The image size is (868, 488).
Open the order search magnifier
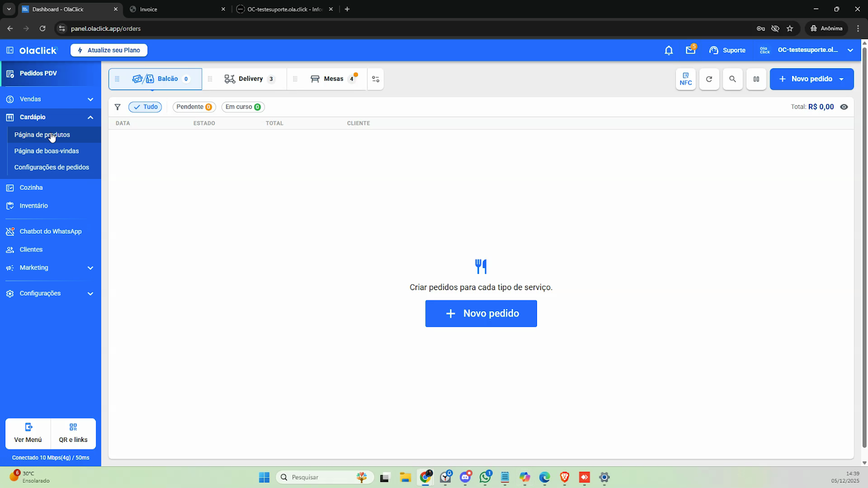732,79
